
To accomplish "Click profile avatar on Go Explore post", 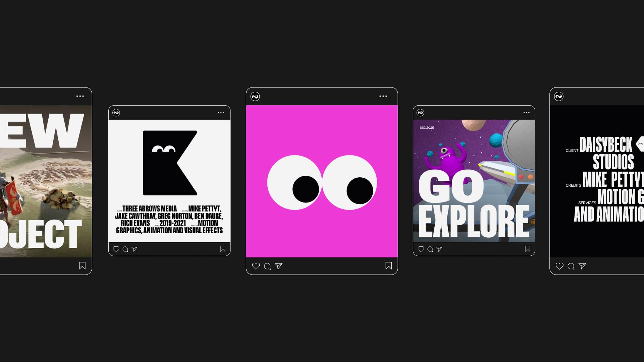I will 420,113.
